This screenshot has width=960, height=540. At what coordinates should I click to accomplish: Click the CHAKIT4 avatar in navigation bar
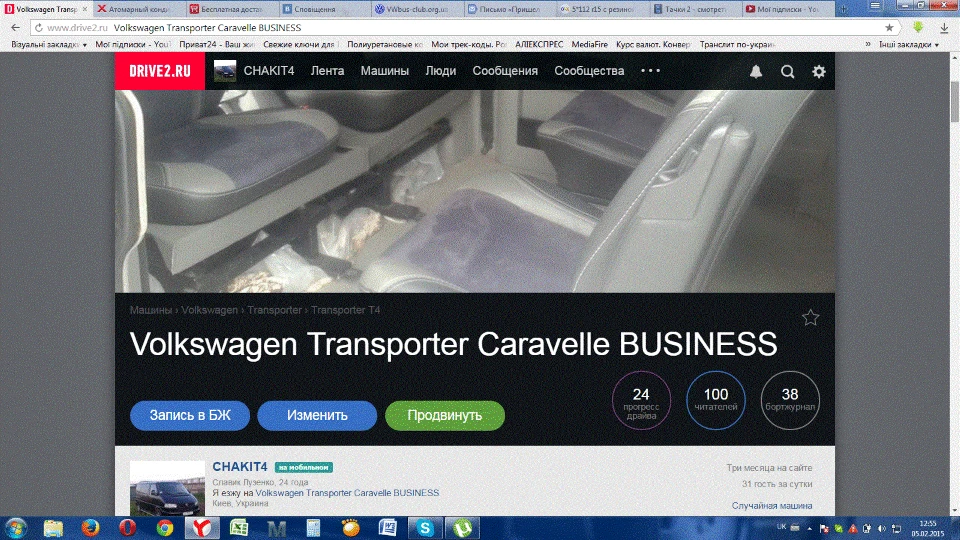click(225, 71)
